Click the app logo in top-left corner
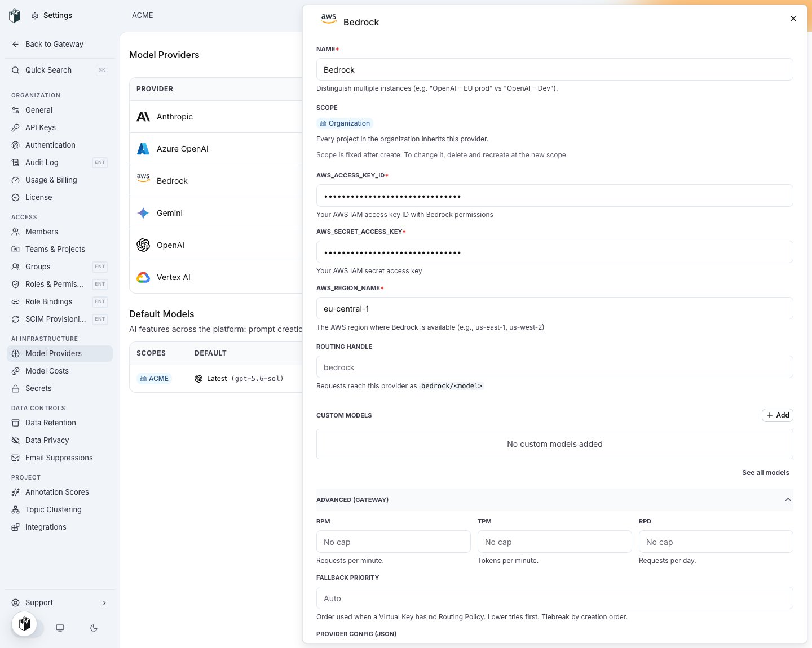 click(15, 16)
